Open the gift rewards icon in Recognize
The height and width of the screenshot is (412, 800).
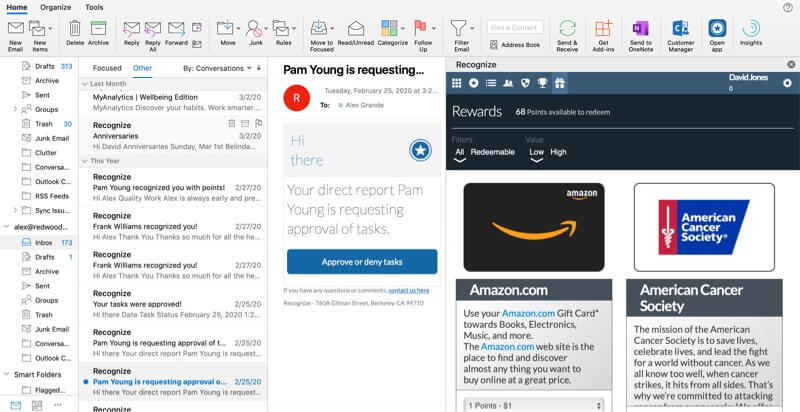[x=560, y=83]
